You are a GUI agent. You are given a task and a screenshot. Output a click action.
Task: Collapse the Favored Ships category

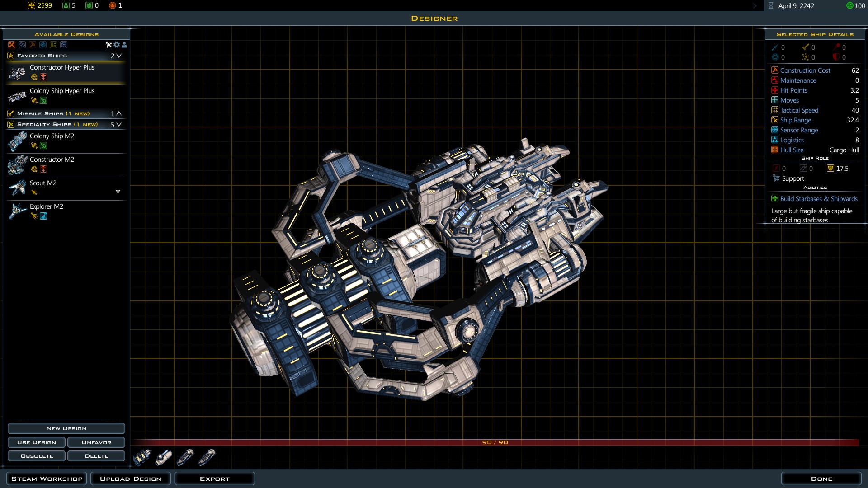(x=119, y=56)
